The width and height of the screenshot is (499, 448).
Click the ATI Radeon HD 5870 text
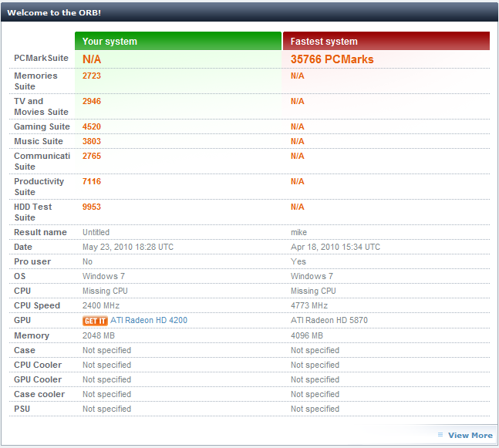[x=329, y=321]
